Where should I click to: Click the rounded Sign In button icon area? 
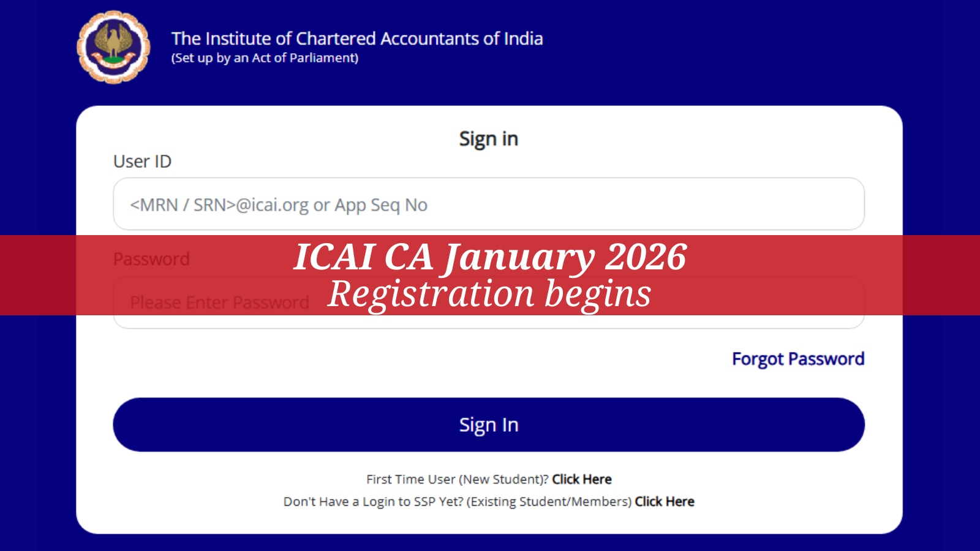click(x=489, y=424)
